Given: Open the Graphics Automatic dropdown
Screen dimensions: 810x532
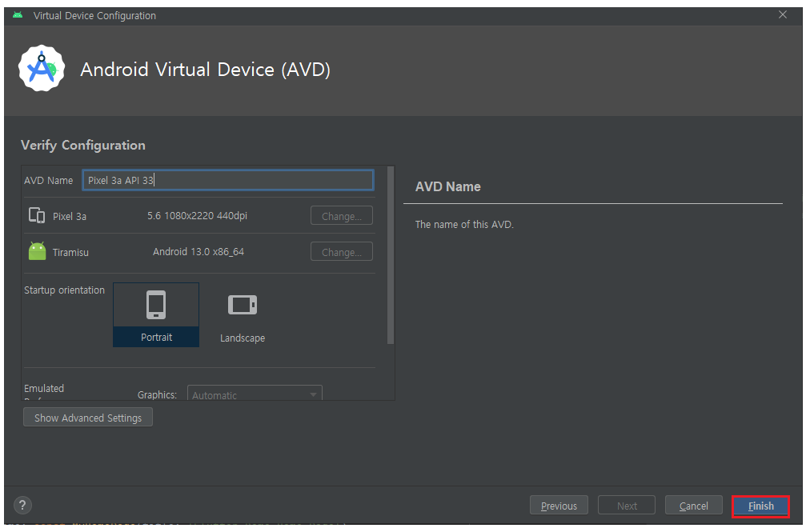Looking at the screenshot, I should click(x=255, y=394).
